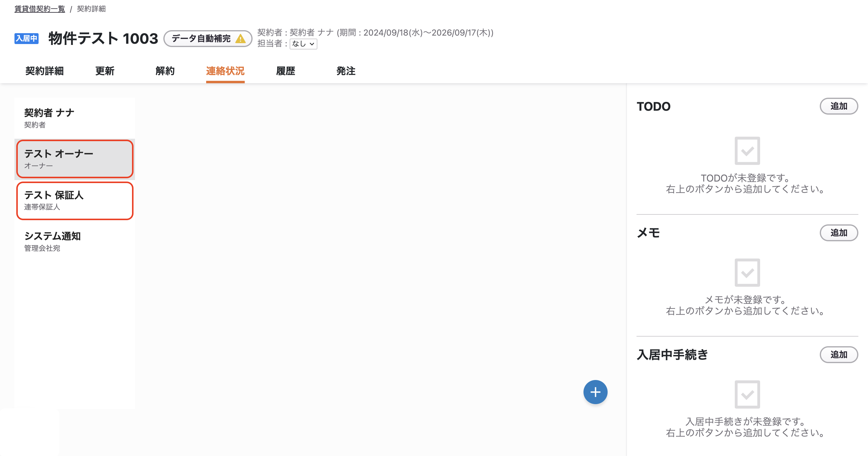This screenshot has width=868, height=456.
Task: Go to the 履歴 tab
Action: (286, 71)
